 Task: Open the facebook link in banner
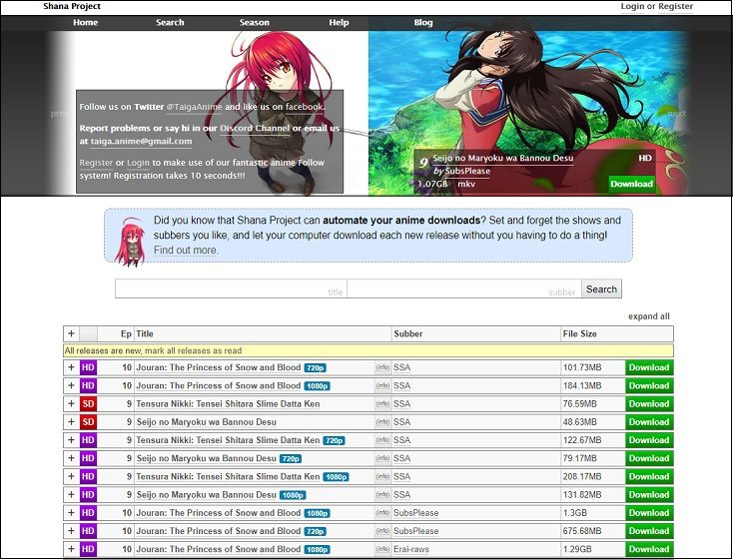(304, 107)
